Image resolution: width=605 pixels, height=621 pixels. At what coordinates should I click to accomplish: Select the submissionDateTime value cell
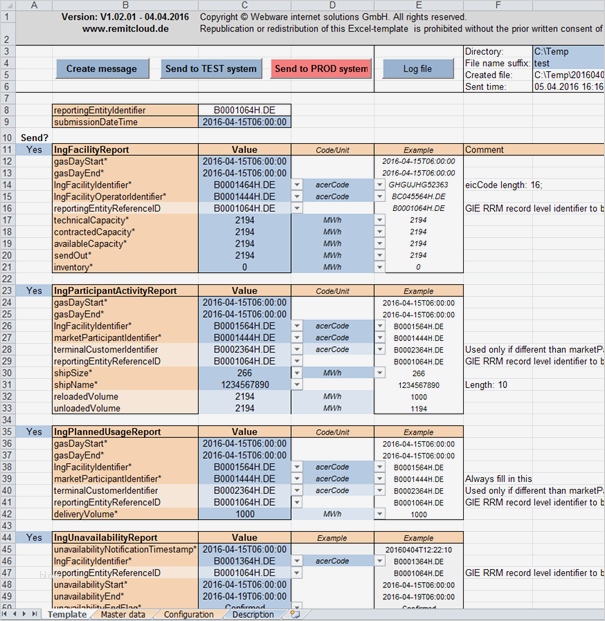pyautogui.click(x=245, y=122)
